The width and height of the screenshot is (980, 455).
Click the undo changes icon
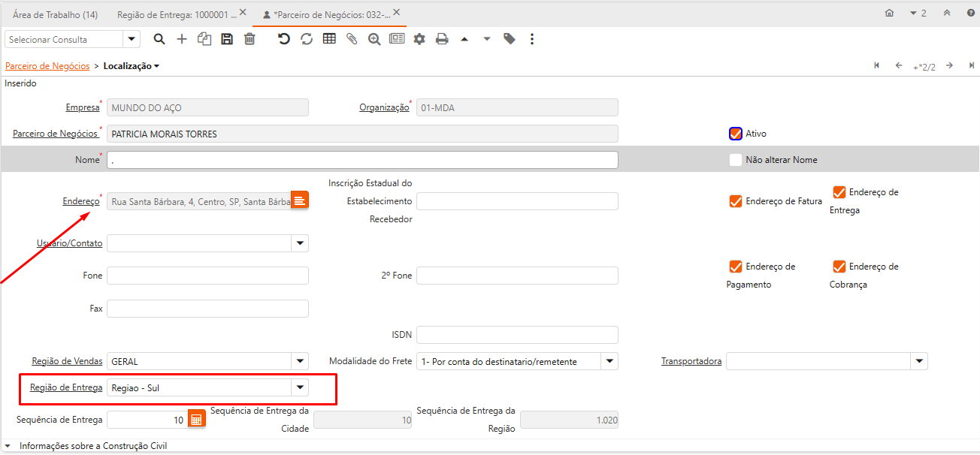coord(283,39)
